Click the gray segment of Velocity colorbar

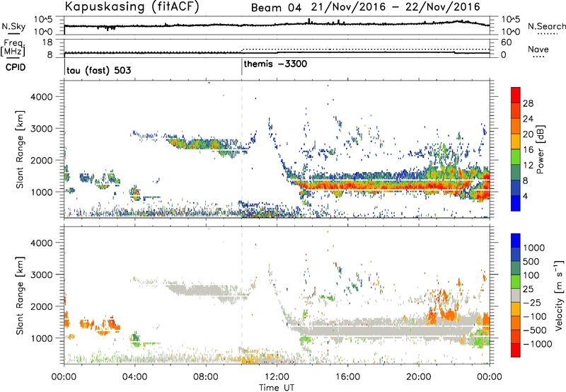pyautogui.click(x=516, y=295)
